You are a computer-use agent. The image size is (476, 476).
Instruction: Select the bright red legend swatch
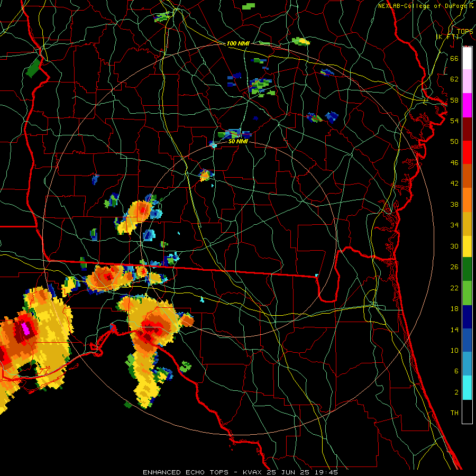(467, 152)
